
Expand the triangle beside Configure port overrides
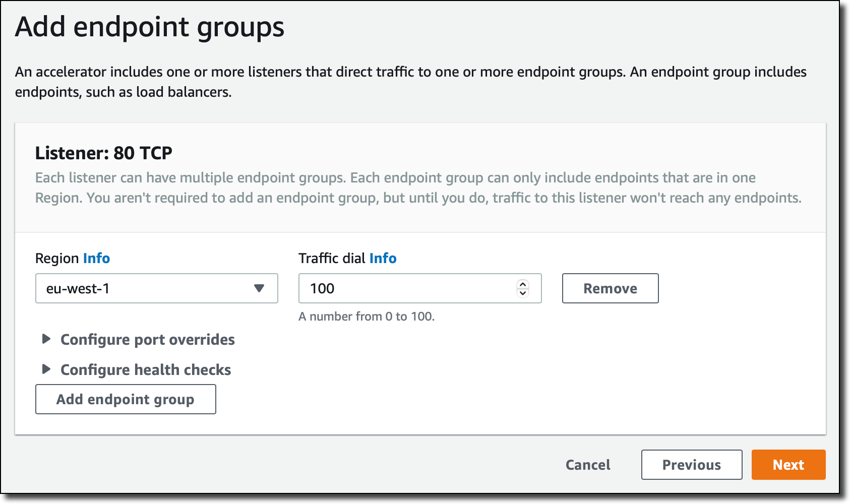tap(46, 339)
